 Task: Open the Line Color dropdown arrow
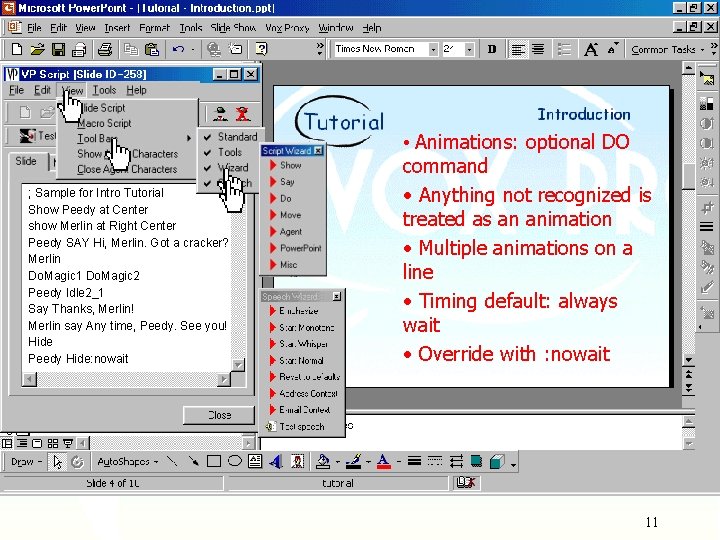click(x=368, y=462)
